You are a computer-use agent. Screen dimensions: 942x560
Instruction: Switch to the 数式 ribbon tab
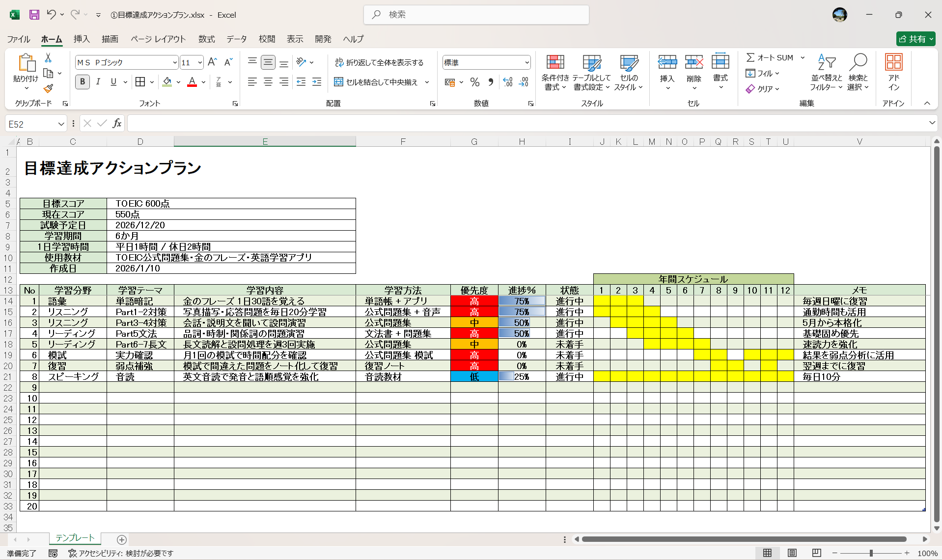206,39
